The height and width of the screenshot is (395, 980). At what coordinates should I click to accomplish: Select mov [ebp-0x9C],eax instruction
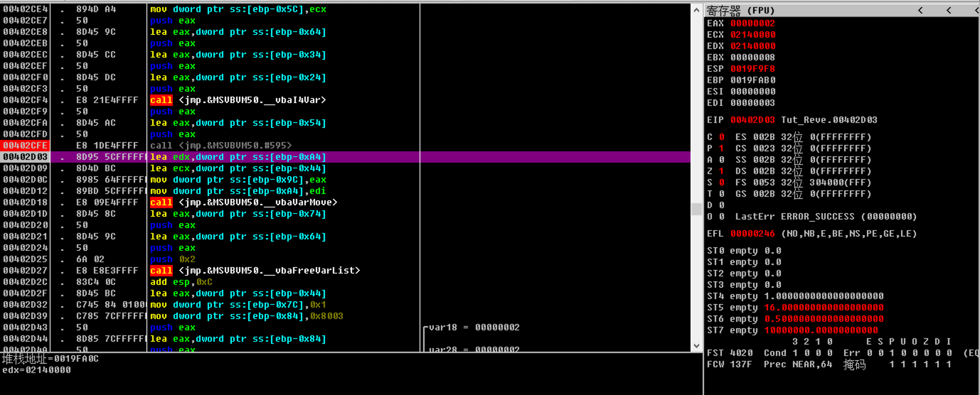238,179
